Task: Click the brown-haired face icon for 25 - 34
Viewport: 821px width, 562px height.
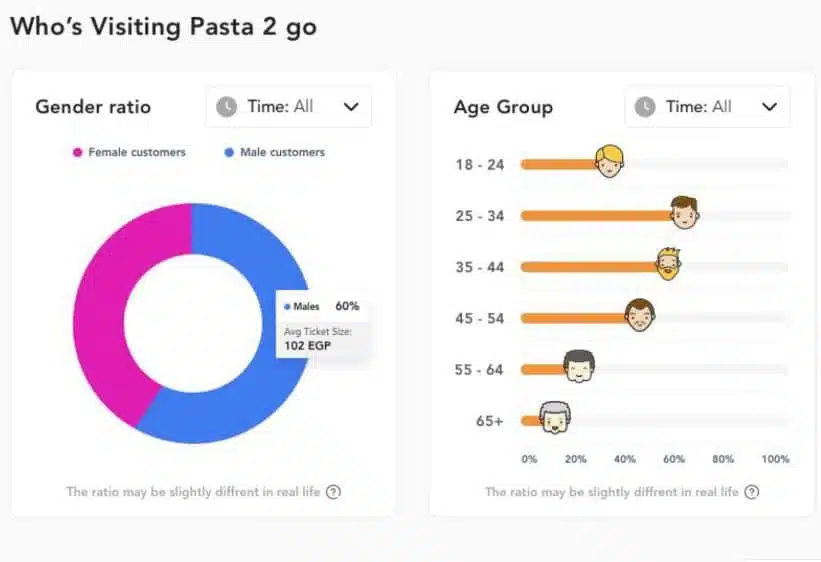Action: [684, 212]
